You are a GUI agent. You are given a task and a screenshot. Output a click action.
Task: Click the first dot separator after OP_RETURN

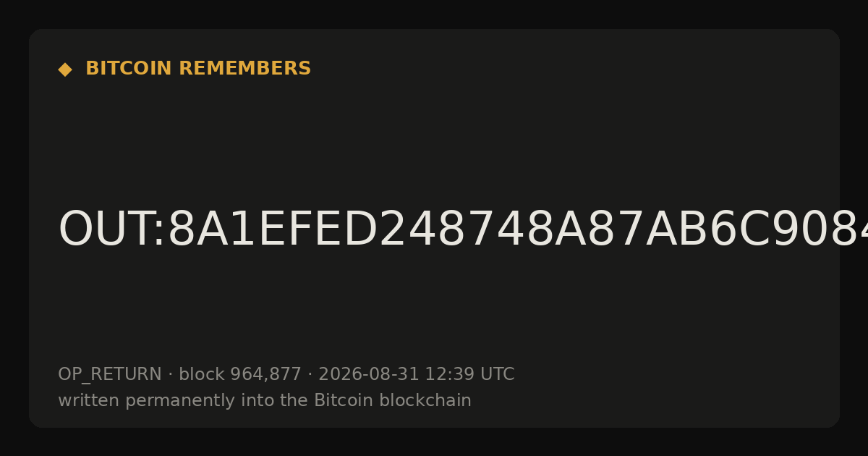pyautogui.click(x=170, y=375)
